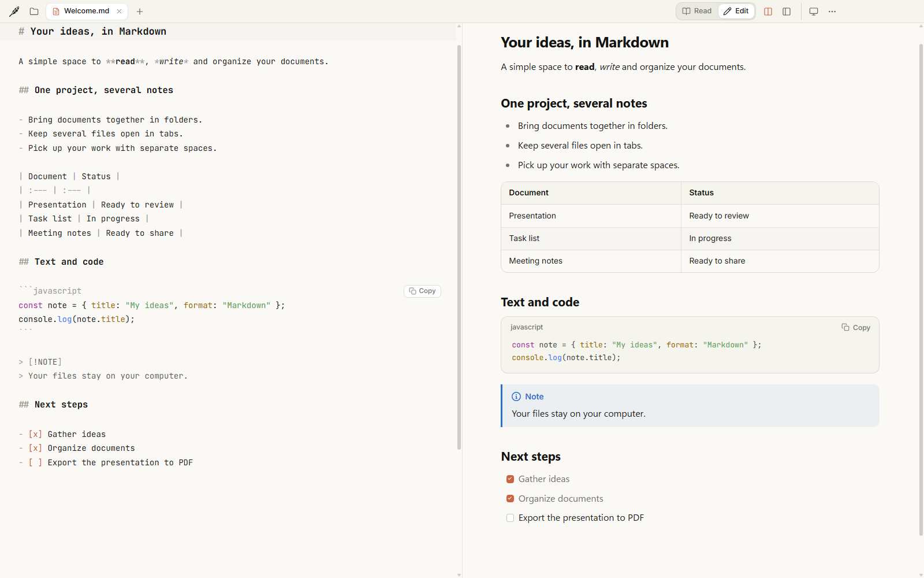Click 'Keep several files open in tabs.' bullet in preview
The height and width of the screenshot is (578, 924).
(580, 146)
